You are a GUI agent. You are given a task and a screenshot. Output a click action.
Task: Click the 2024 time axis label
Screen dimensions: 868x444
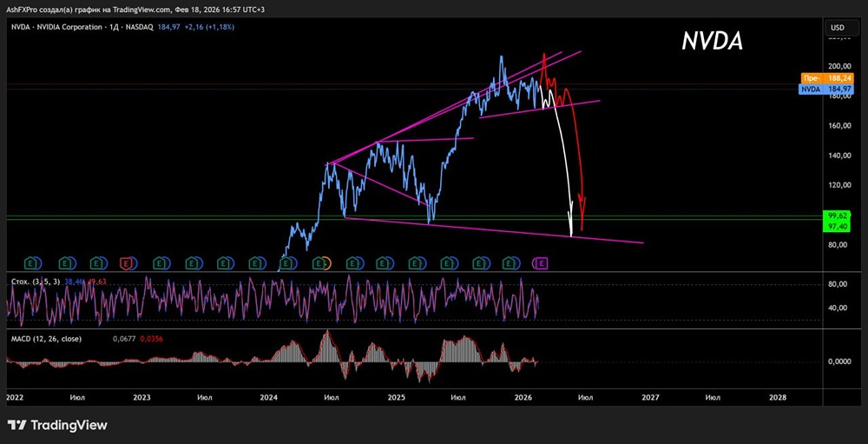(269, 397)
